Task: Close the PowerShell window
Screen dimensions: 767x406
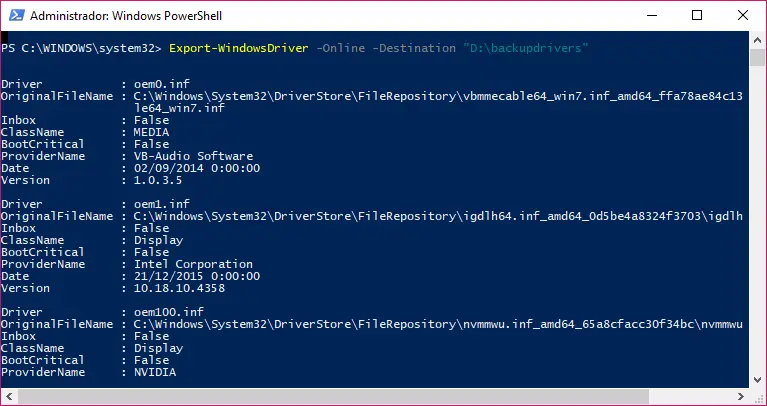Action: (x=743, y=16)
